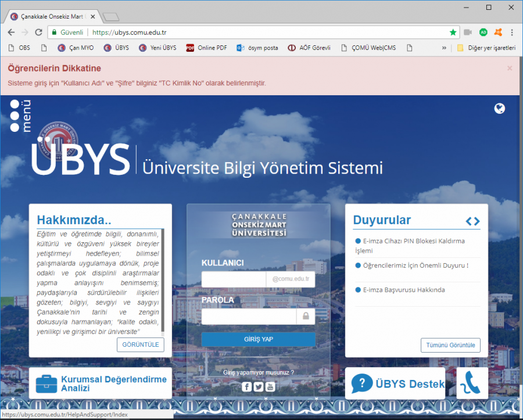Select the Çanakkale Onsekiz Mart browser tab
523x420 pixels.
(x=53, y=16)
